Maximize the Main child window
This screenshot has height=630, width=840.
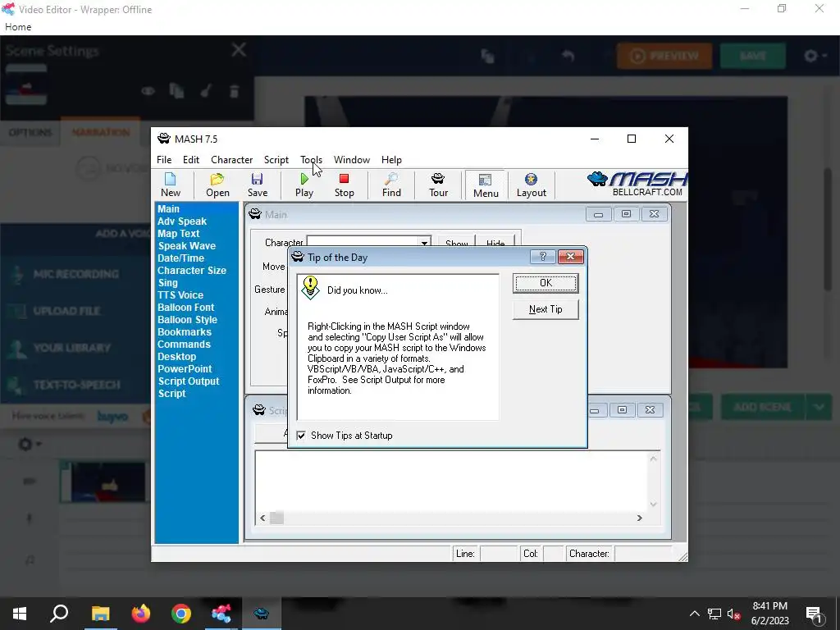pyautogui.click(x=626, y=214)
